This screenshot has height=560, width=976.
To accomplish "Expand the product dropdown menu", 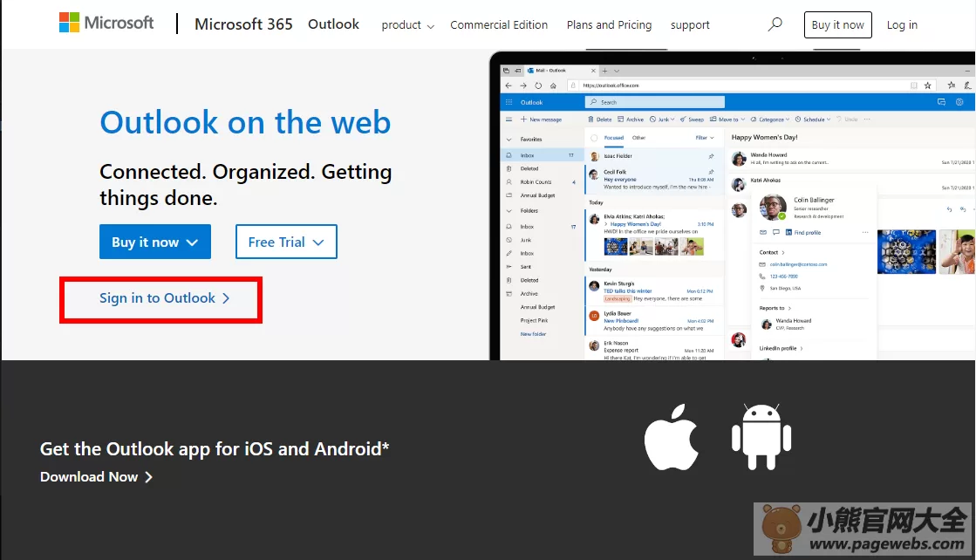I will click(x=407, y=25).
